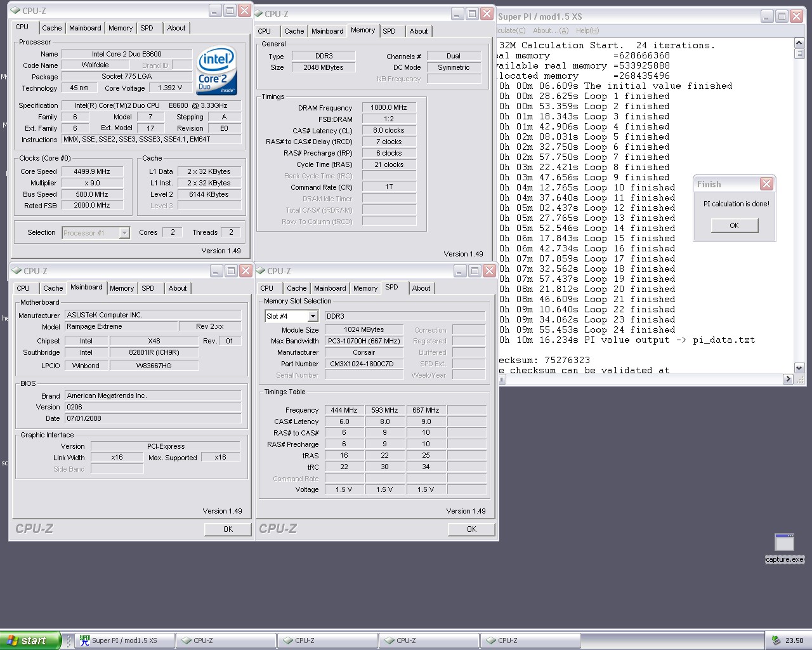Click Super PI horizontal scrollbar right arrow
The width and height of the screenshot is (812, 650).
point(789,379)
